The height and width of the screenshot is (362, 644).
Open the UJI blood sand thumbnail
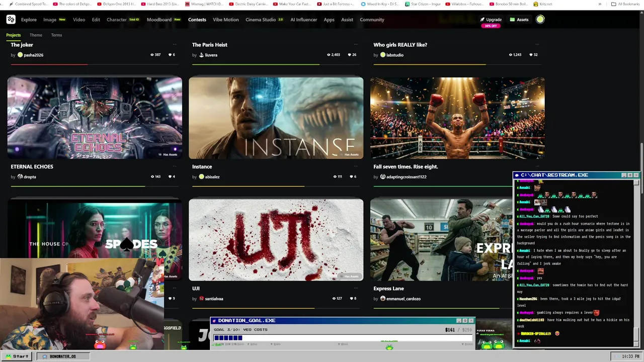(x=276, y=240)
